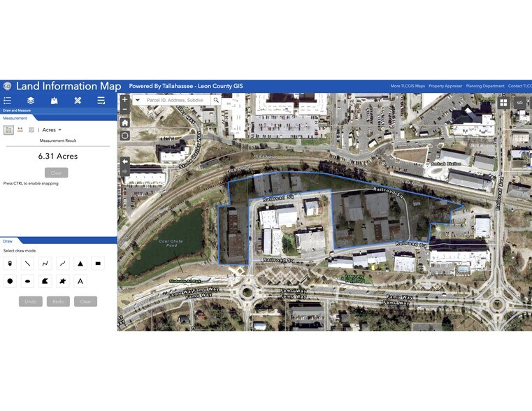Click the search magnifier button

pos(216,100)
